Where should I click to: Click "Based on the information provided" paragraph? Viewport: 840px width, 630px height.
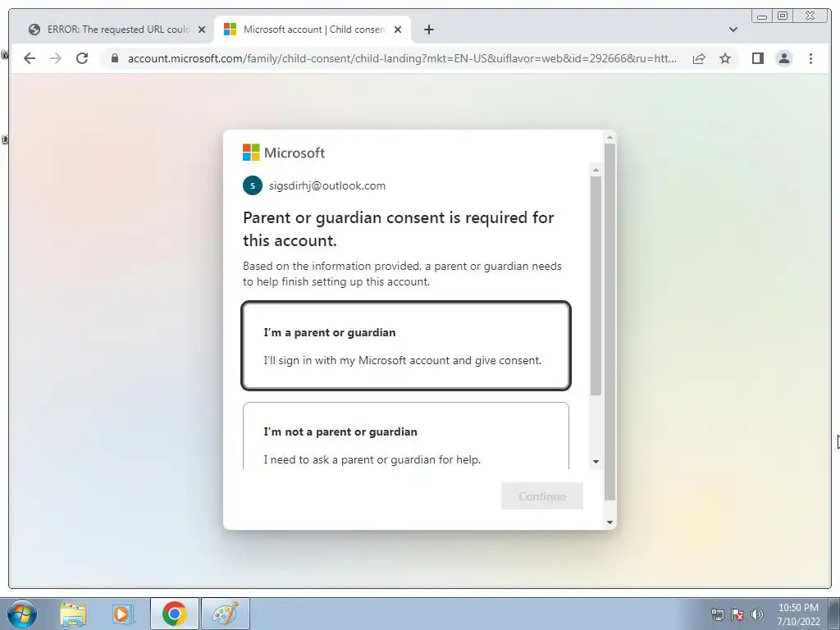click(402, 274)
